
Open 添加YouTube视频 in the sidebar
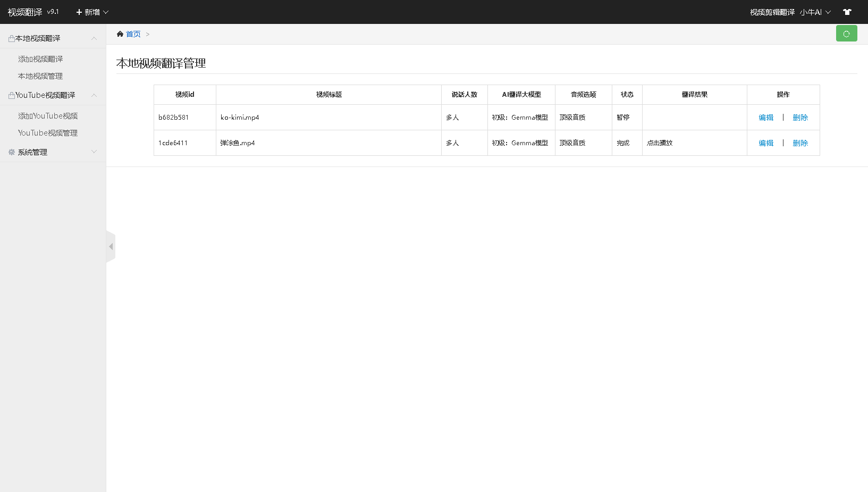(48, 116)
